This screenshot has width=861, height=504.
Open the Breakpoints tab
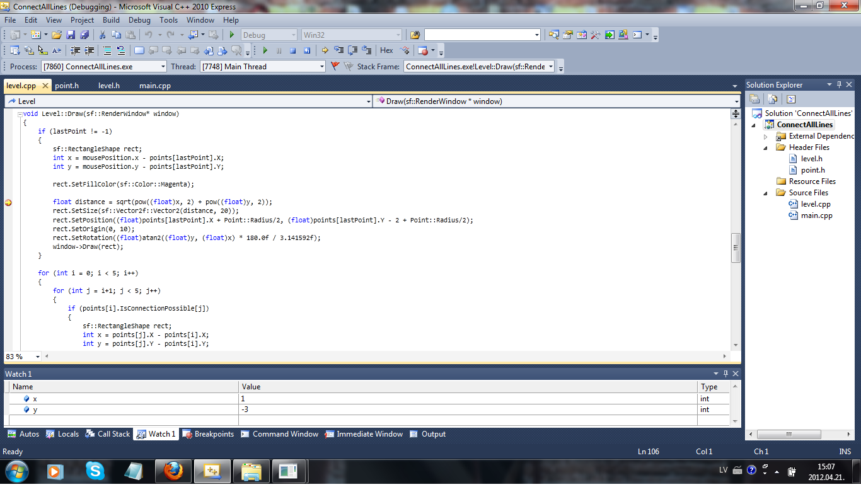[208, 434]
